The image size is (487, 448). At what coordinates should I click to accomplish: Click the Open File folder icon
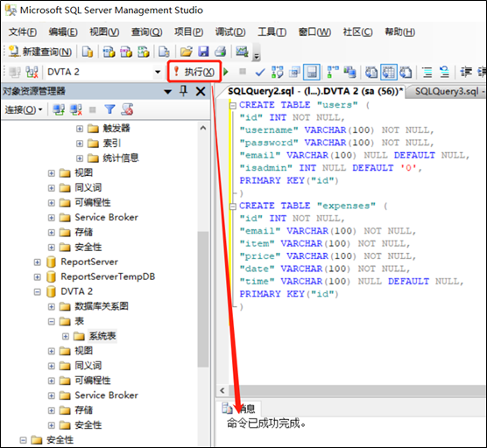tap(187, 52)
